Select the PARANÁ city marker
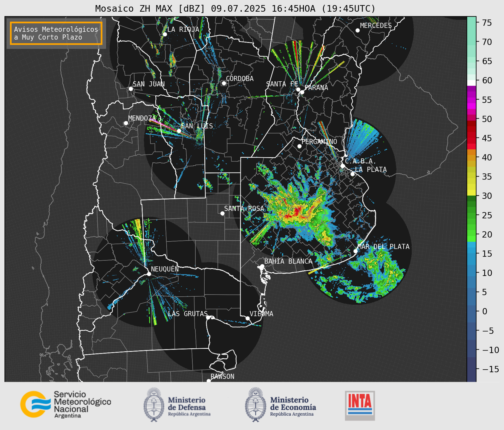This screenshot has width=504, height=430. tap(302, 92)
